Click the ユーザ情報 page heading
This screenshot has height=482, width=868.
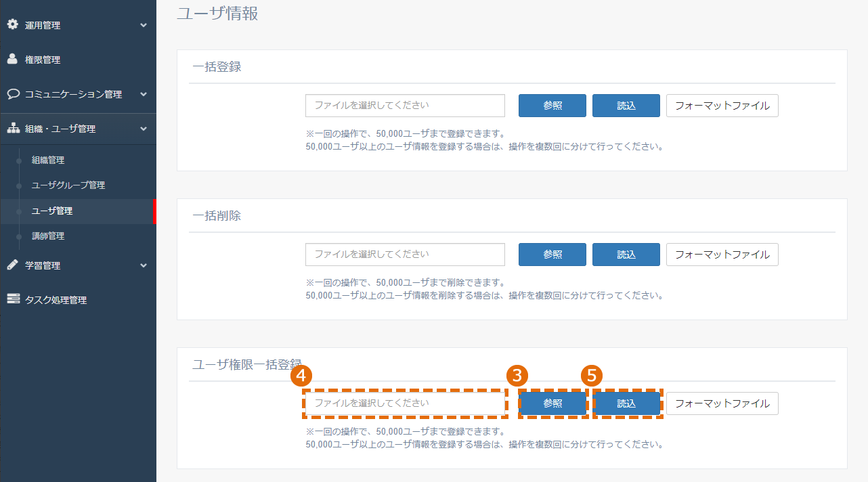click(x=217, y=13)
